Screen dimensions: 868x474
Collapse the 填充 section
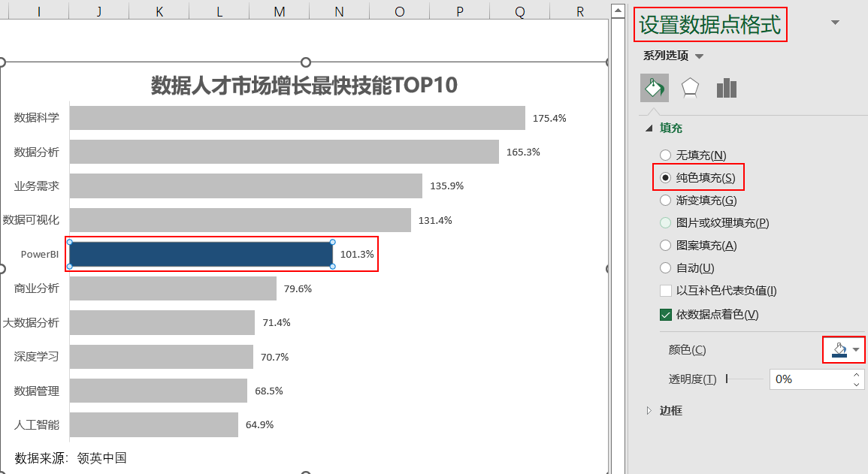tap(649, 128)
